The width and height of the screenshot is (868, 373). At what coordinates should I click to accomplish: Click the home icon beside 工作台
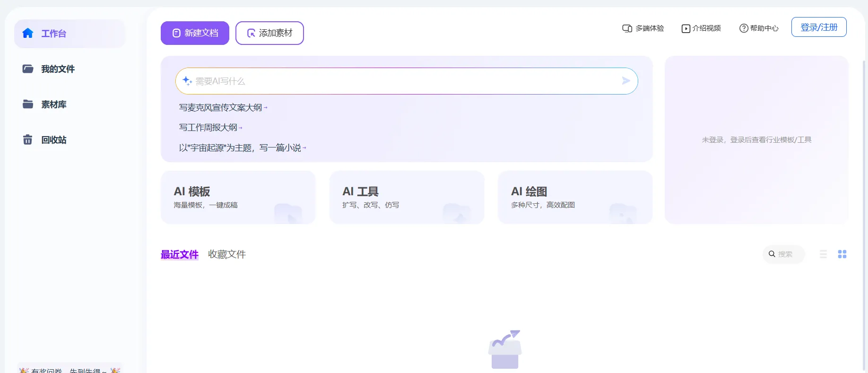(x=28, y=33)
